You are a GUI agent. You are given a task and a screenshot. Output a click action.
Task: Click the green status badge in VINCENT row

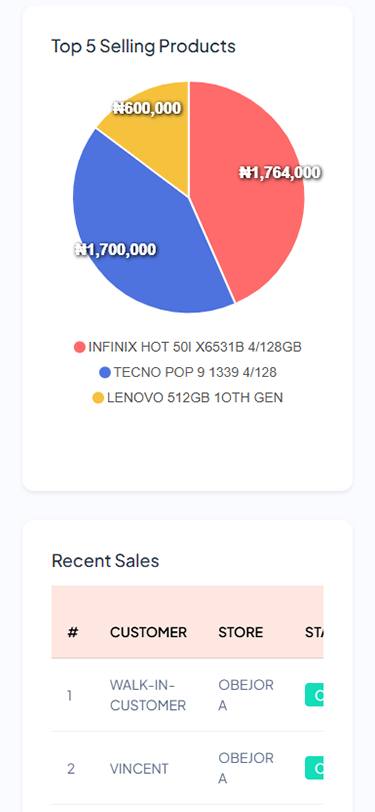point(314,768)
